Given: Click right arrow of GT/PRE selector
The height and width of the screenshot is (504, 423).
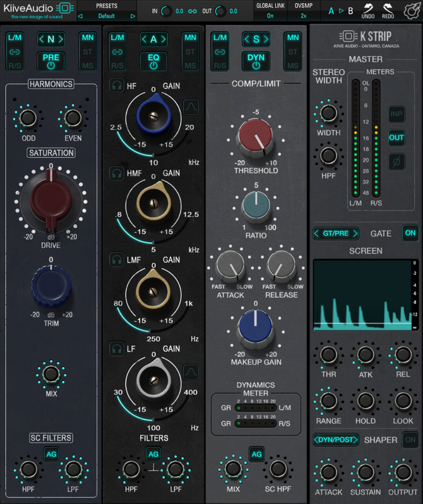Looking at the screenshot, I should pyautogui.click(x=355, y=233).
